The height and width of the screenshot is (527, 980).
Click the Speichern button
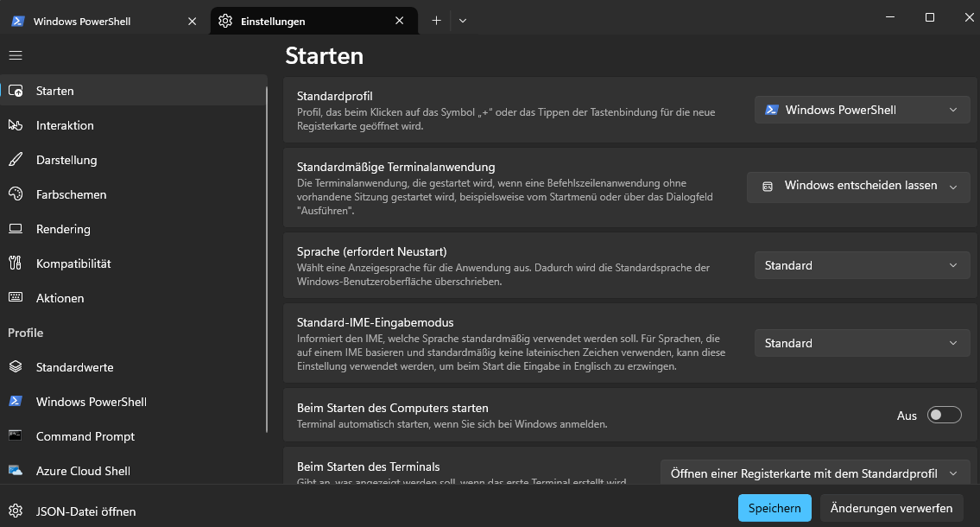775,508
